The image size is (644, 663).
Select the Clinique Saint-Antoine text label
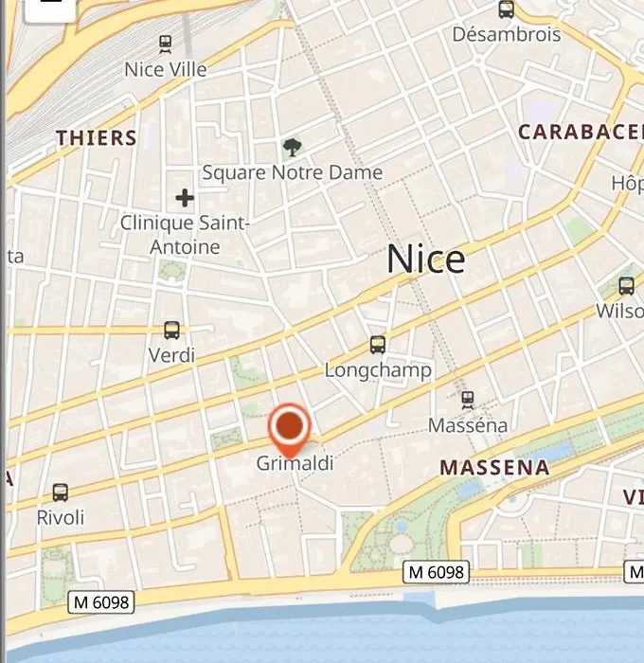[x=185, y=235]
